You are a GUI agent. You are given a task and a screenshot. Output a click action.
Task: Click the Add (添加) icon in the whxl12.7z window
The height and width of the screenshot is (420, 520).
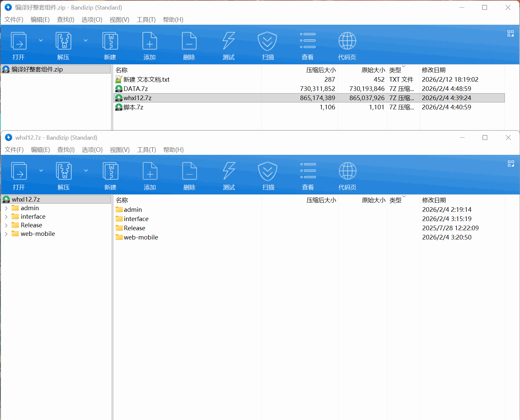(150, 171)
